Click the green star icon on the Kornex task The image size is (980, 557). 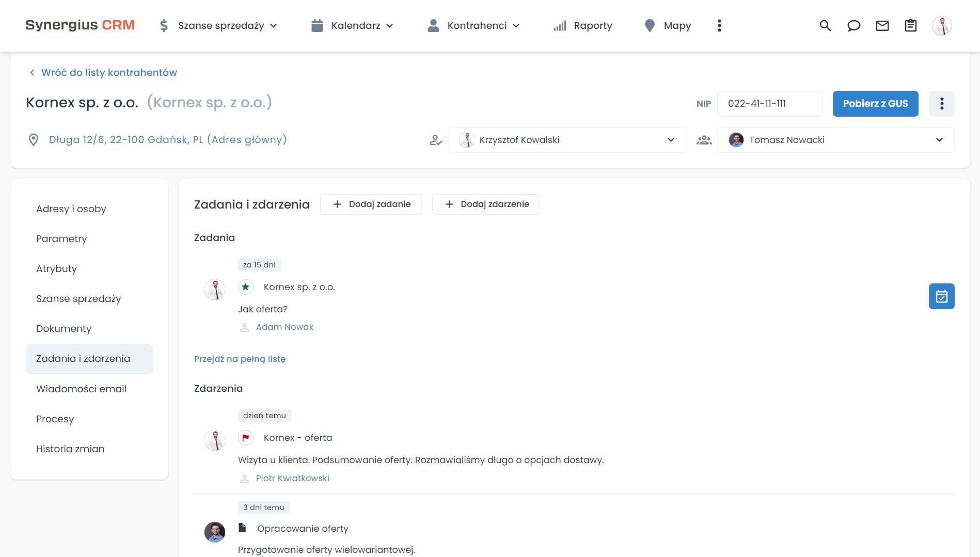coord(246,287)
